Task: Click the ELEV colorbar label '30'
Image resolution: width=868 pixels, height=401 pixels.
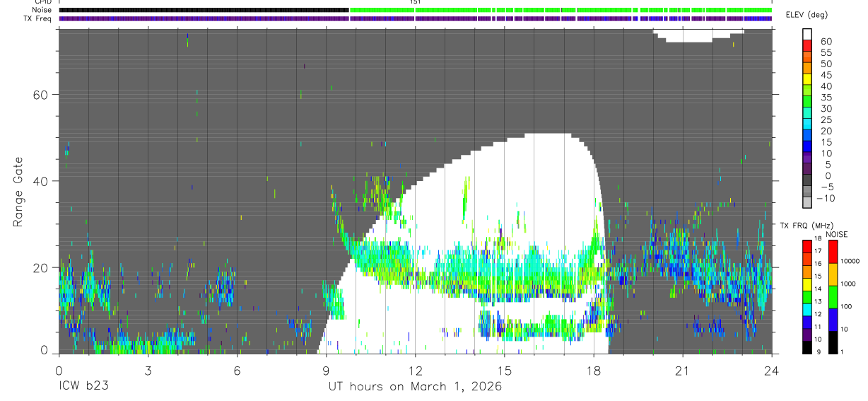Action: click(826, 108)
